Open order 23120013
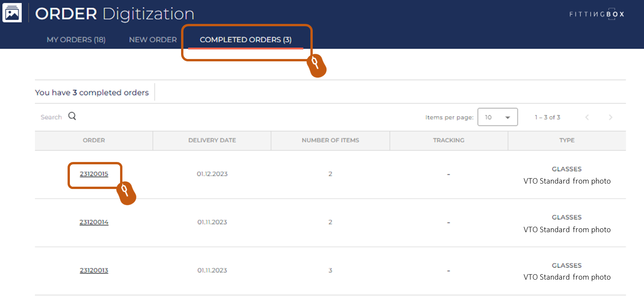The width and height of the screenshot is (644, 302). 94,270
